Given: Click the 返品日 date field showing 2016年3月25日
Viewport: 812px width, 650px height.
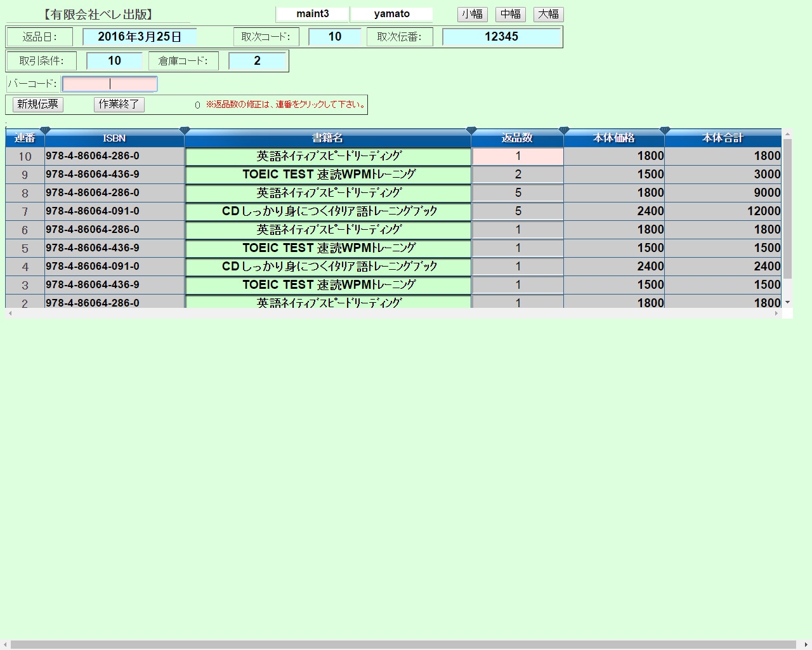Looking at the screenshot, I should [x=140, y=37].
